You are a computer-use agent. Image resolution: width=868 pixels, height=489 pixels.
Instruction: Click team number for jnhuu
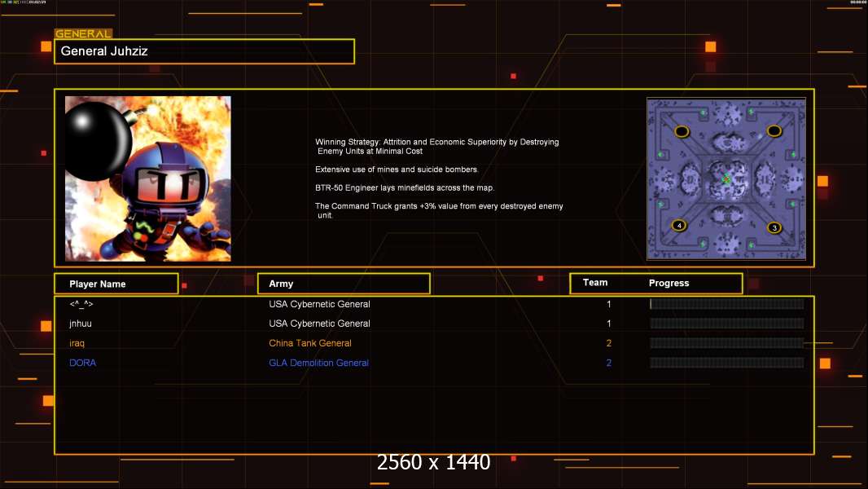pos(609,324)
